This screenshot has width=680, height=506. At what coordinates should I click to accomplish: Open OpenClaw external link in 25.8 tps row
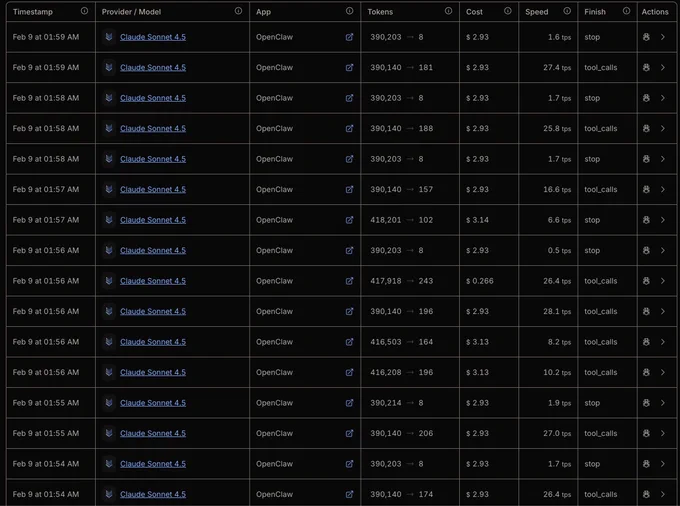pos(349,129)
